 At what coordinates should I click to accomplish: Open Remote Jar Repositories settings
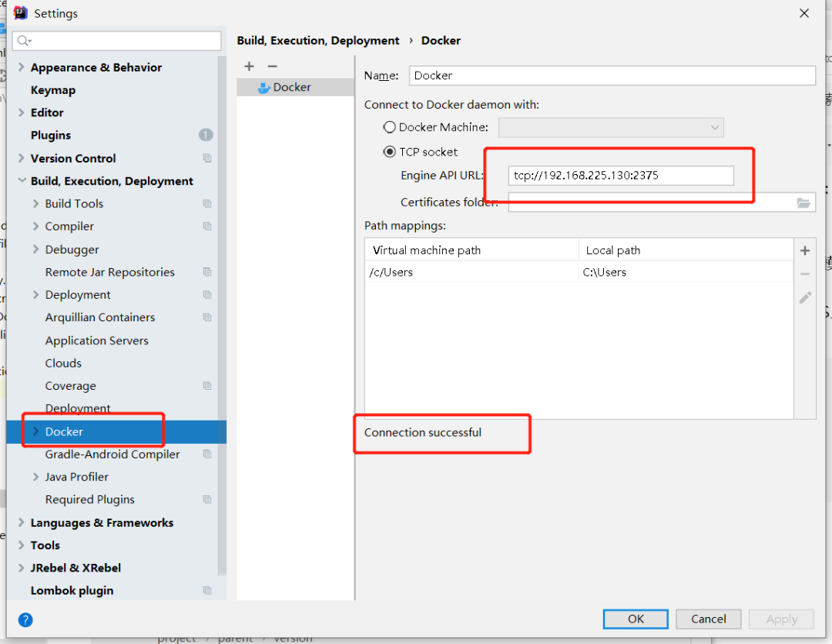110,272
